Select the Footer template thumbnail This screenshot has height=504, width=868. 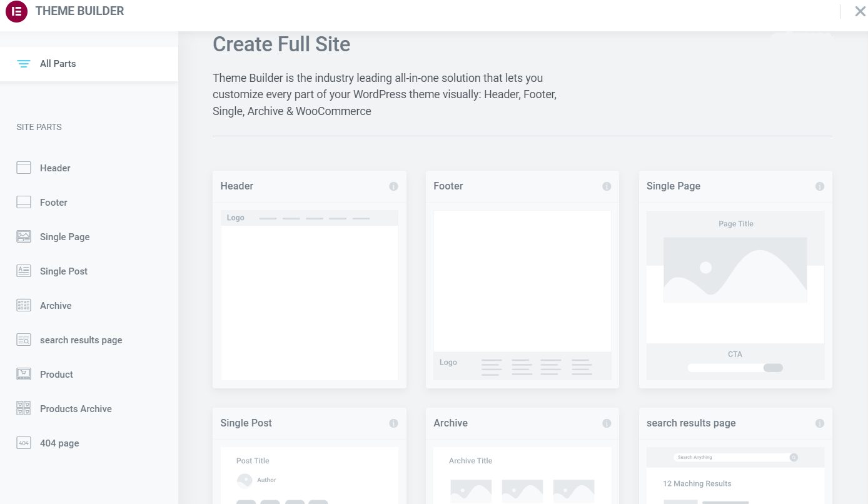522,295
